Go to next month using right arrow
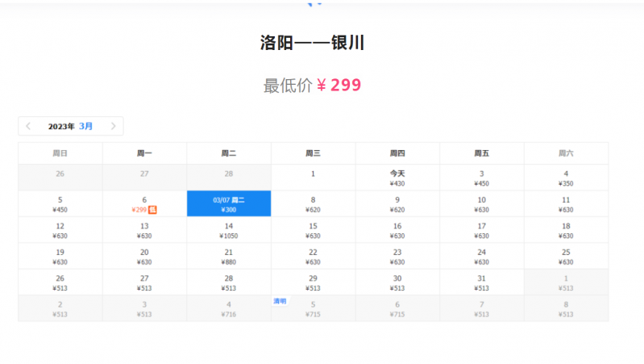The height and width of the screenshot is (364, 644). (114, 126)
